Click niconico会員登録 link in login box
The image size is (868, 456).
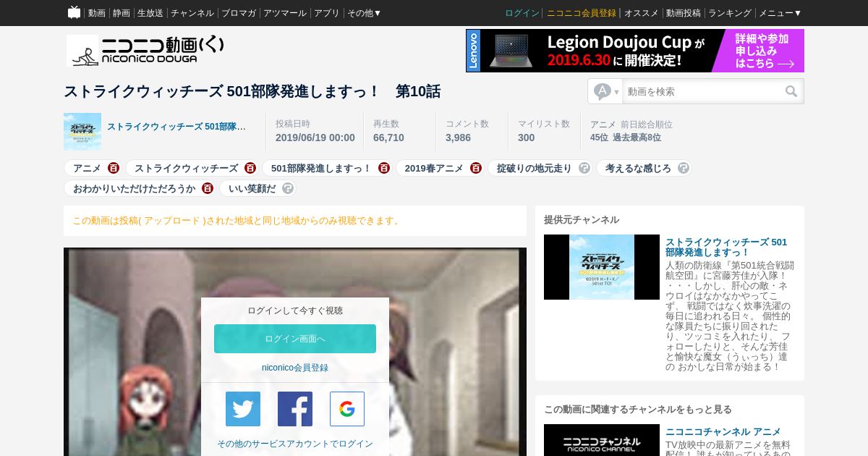(x=295, y=368)
